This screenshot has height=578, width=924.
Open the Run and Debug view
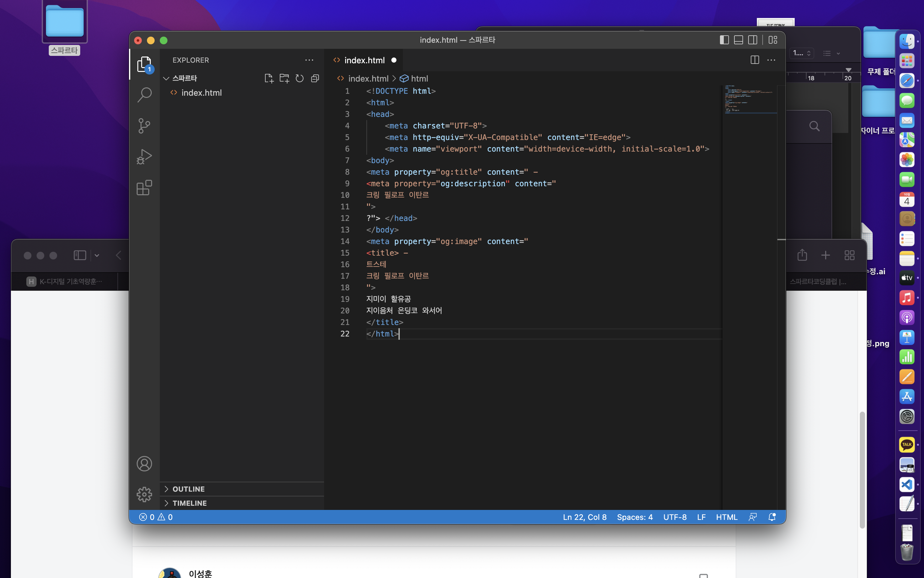coord(144,157)
